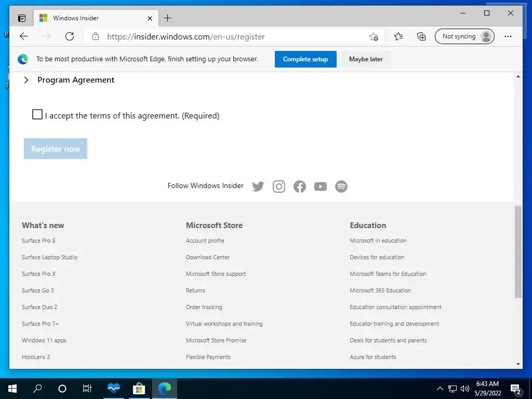Show hidden system tray icons
532x399 pixels.
440,389
